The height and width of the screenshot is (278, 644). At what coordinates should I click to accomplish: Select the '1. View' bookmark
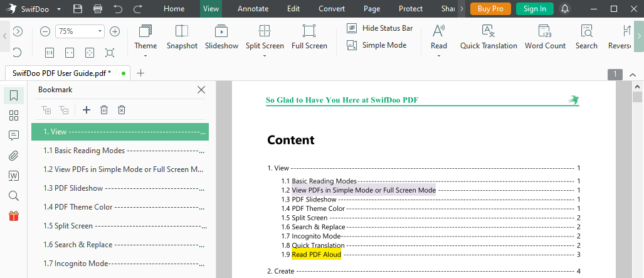point(120,132)
